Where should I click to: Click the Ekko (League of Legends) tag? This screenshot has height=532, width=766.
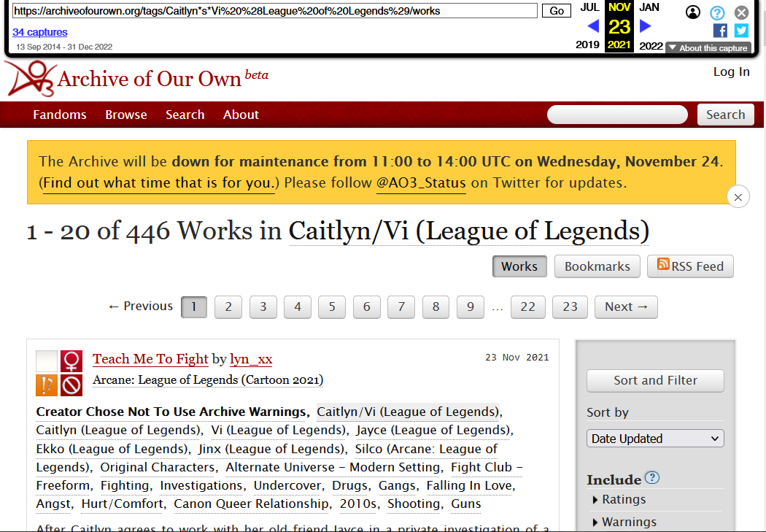click(112, 449)
